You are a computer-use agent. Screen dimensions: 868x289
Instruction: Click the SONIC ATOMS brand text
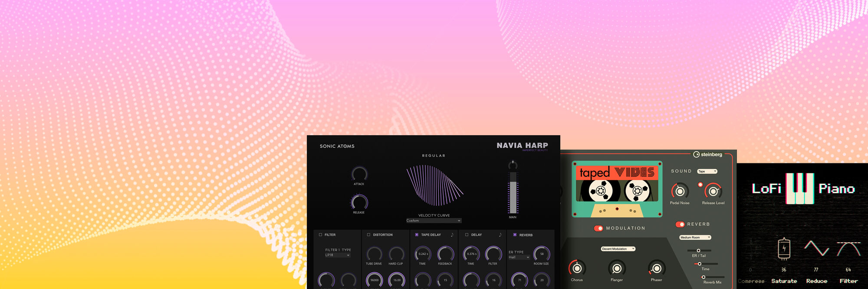tap(337, 146)
